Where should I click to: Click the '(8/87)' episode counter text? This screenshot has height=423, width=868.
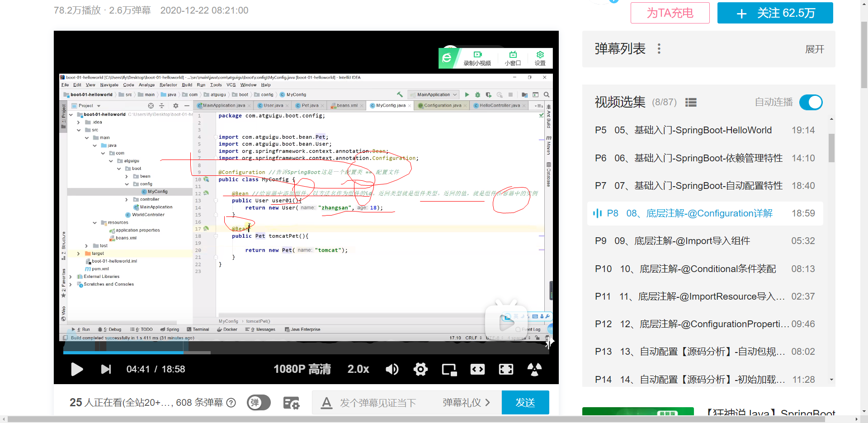(x=664, y=103)
